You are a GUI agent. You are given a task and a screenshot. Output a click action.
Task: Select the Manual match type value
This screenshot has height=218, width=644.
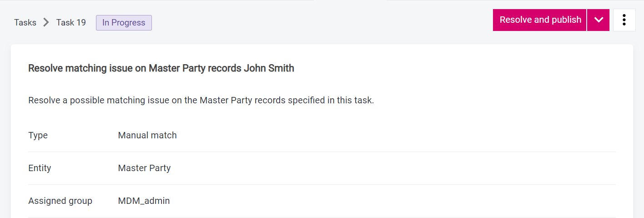(x=147, y=135)
